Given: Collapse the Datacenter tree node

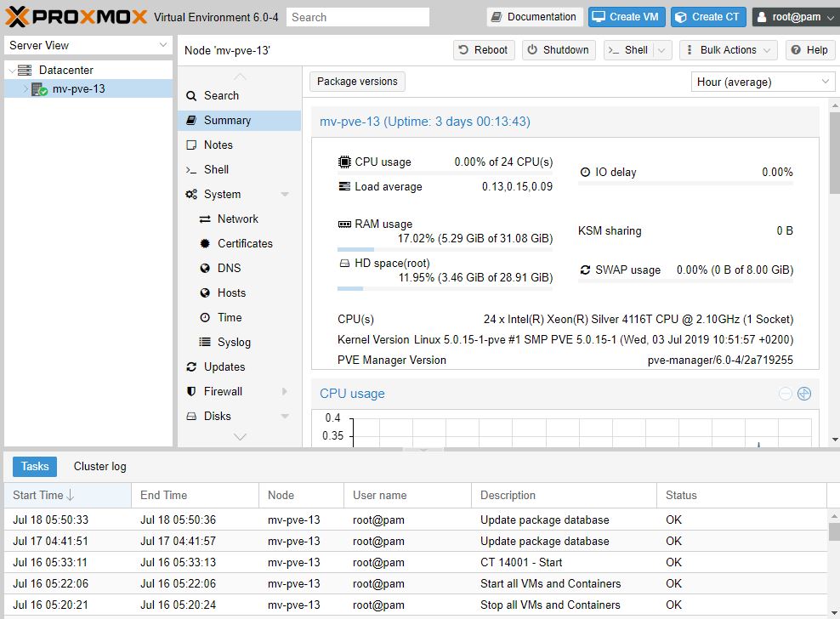Looking at the screenshot, I should click(11, 71).
